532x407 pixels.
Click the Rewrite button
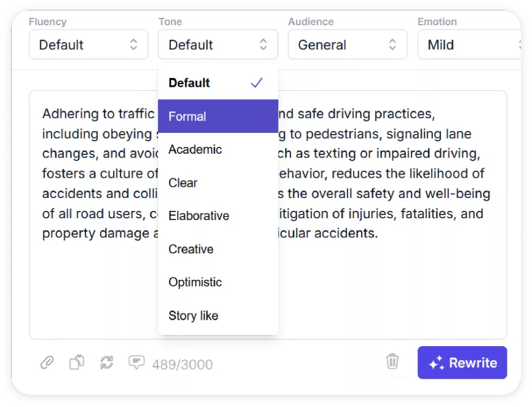[462, 363]
